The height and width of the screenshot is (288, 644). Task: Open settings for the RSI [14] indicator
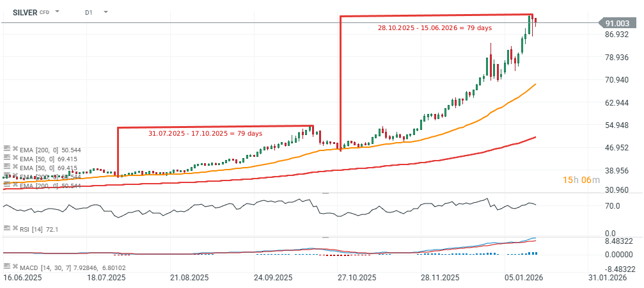tap(6, 228)
